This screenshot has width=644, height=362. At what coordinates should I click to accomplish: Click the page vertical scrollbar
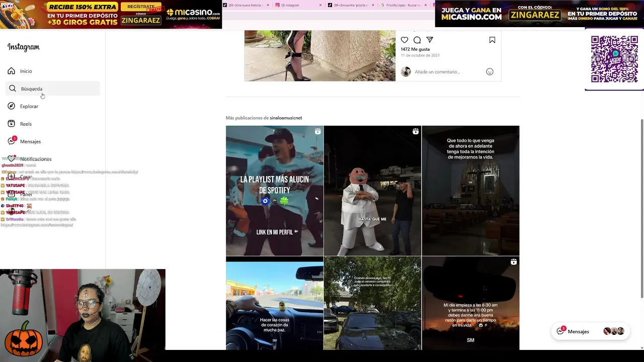click(641, 209)
